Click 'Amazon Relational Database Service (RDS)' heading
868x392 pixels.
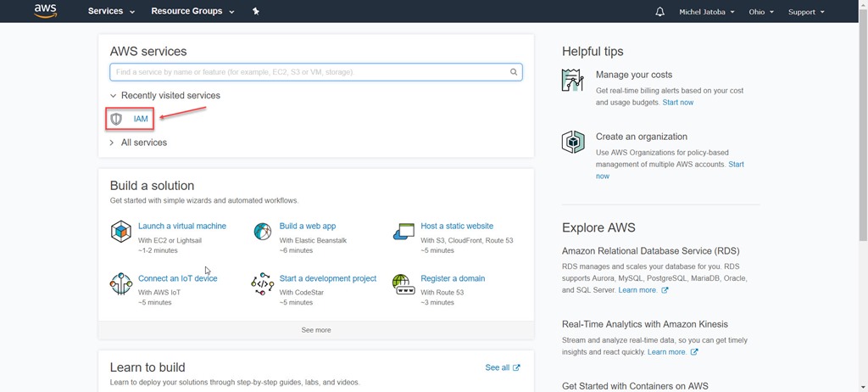point(650,250)
